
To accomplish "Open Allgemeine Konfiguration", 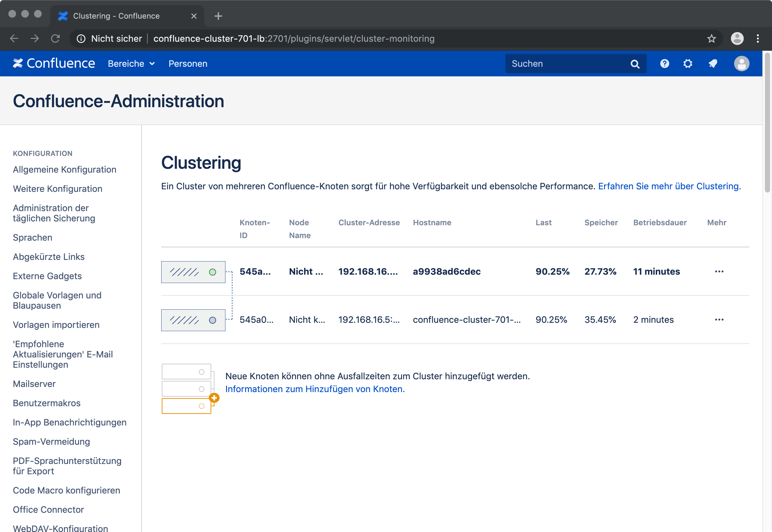I will click(65, 169).
